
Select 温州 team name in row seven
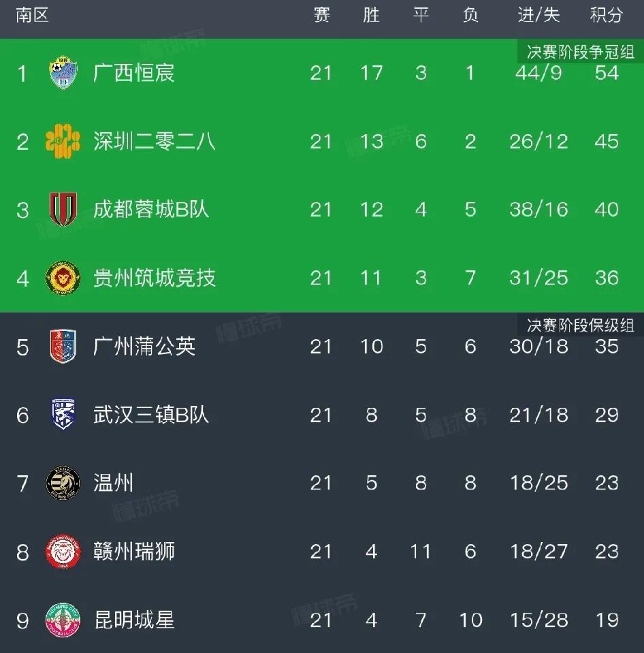coord(114,483)
